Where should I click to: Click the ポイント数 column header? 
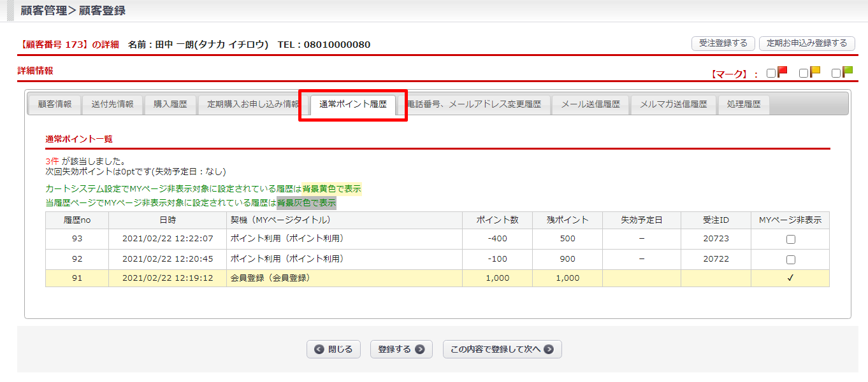(498, 220)
